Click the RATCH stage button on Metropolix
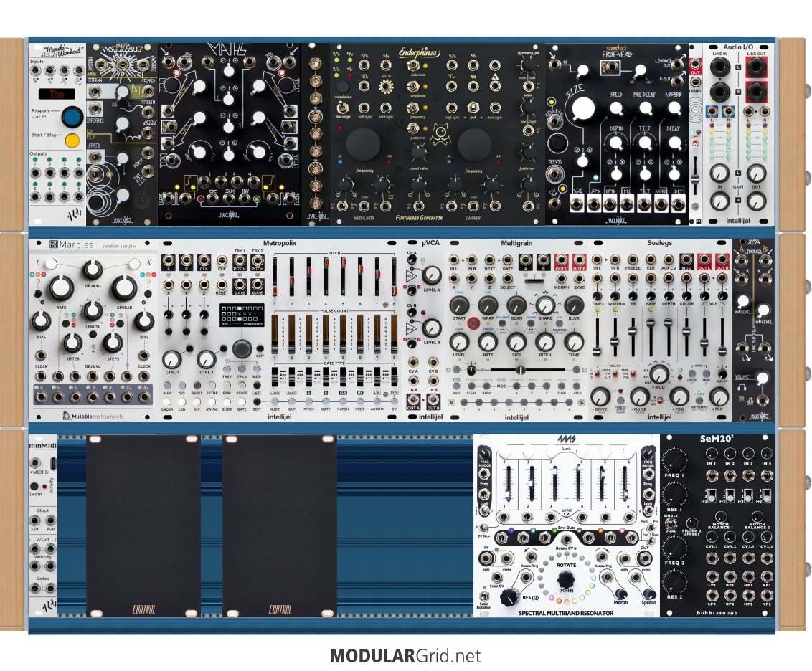 coord(343,402)
